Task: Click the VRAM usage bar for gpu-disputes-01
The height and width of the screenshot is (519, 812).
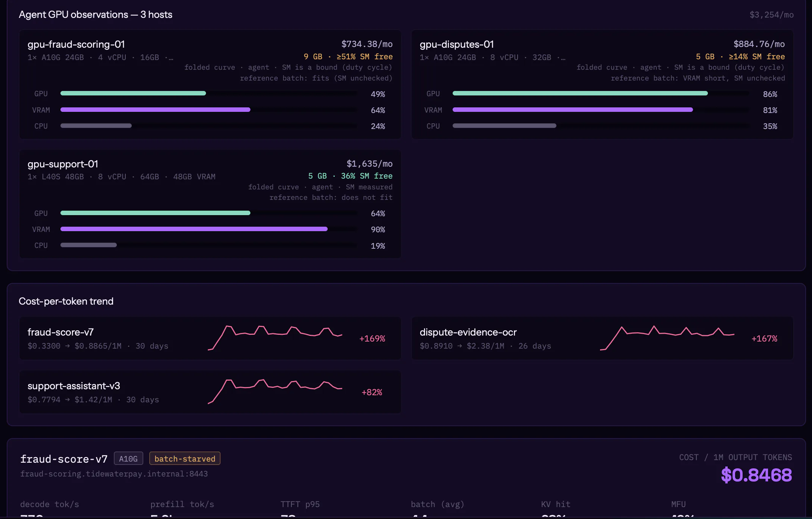Action: point(601,110)
